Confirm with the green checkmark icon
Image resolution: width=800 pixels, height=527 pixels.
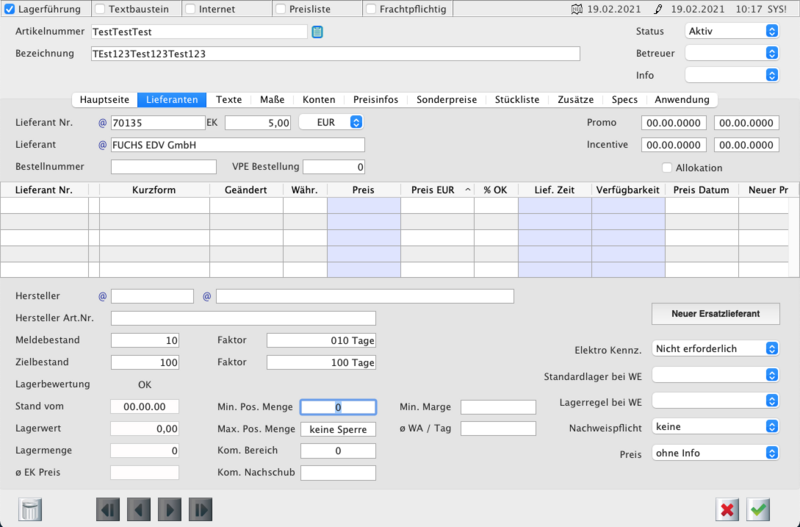(759, 509)
